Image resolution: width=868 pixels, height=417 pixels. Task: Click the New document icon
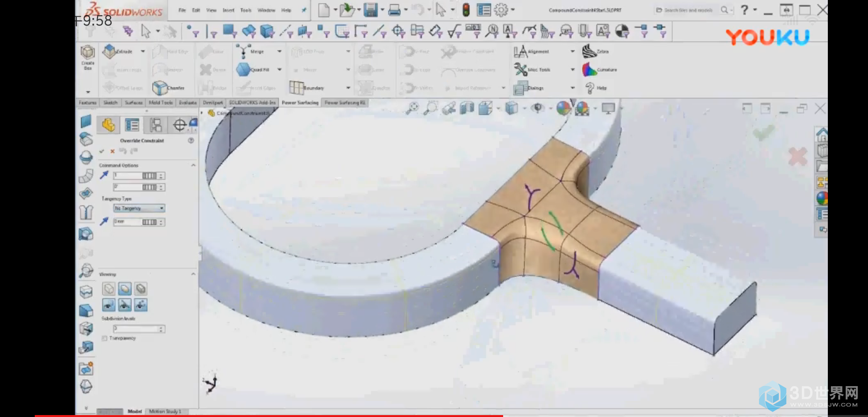pos(324,10)
